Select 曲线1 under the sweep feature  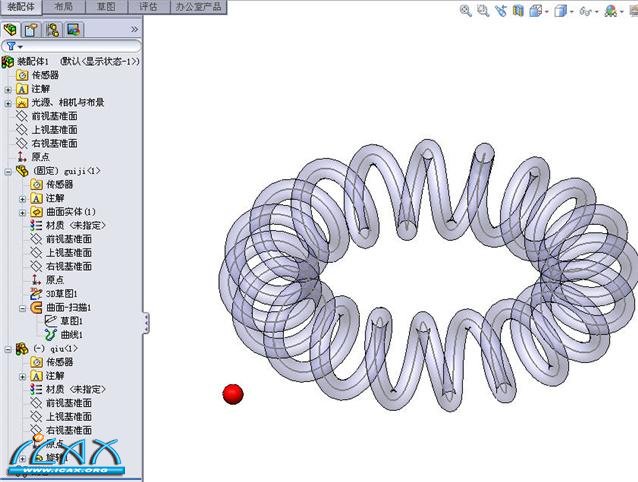pyautogui.click(x=72, y=335)
